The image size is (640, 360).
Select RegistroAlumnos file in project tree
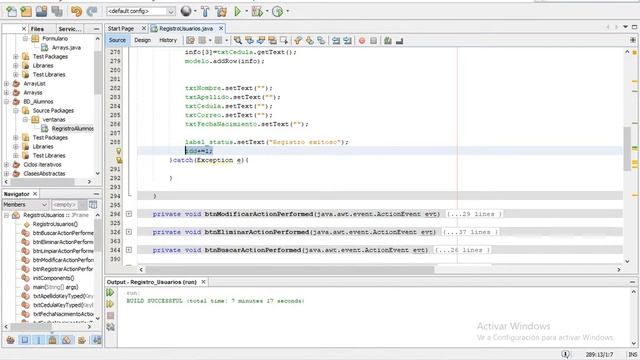pyautogui.click(x=72, y=129)
